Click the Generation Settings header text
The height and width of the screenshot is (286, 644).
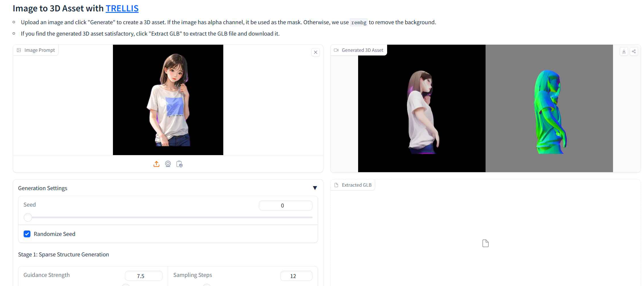click(x=43, y=188)
